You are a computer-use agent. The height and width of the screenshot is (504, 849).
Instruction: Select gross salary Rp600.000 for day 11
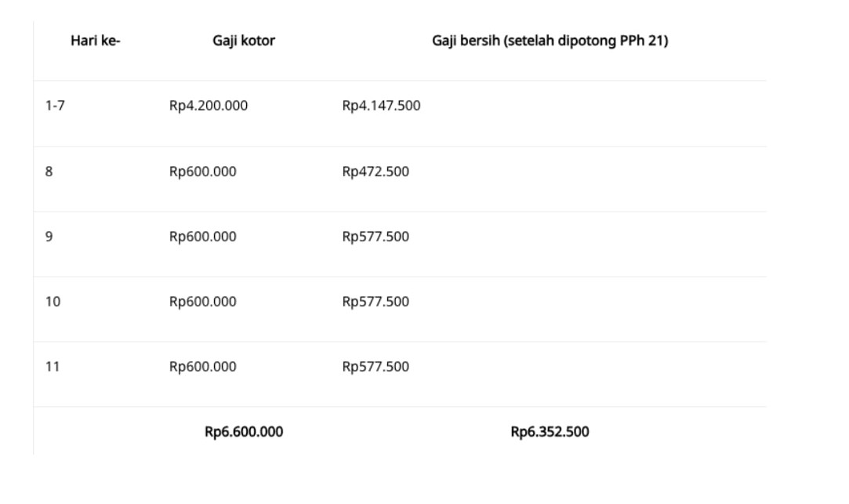click(202, 367)
